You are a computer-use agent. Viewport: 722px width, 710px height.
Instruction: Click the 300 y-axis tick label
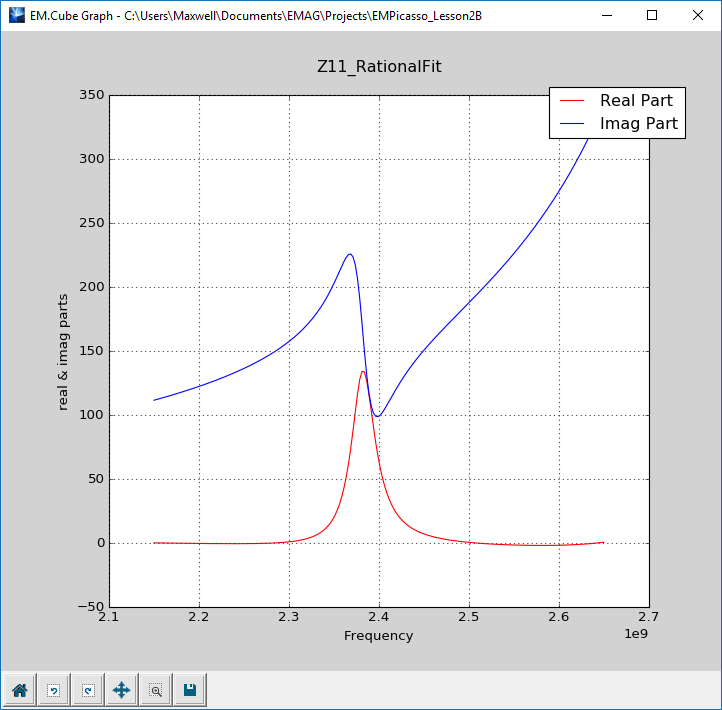[92, 159]
